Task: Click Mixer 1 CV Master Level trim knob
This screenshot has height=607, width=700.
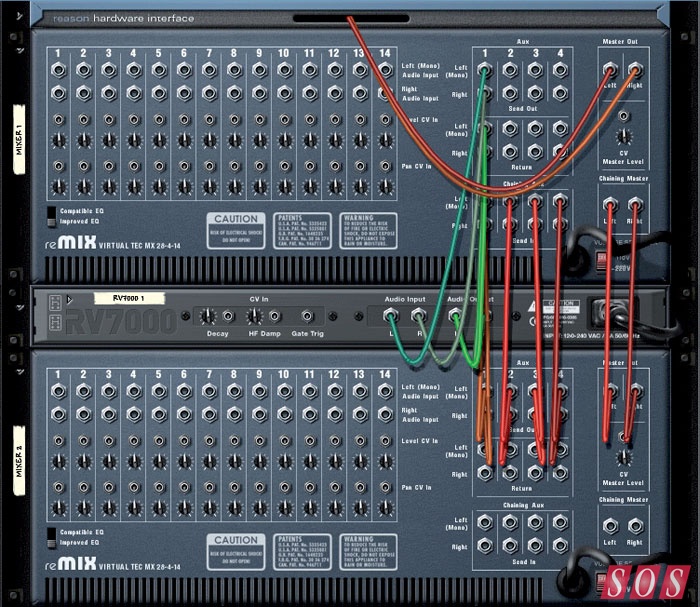Action: [x=624, y=136]
